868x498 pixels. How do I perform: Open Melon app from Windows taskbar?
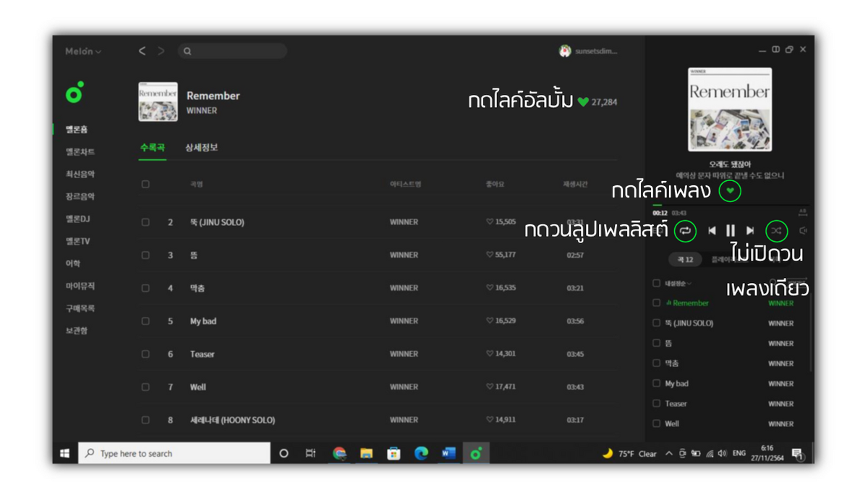coord(476,453)
